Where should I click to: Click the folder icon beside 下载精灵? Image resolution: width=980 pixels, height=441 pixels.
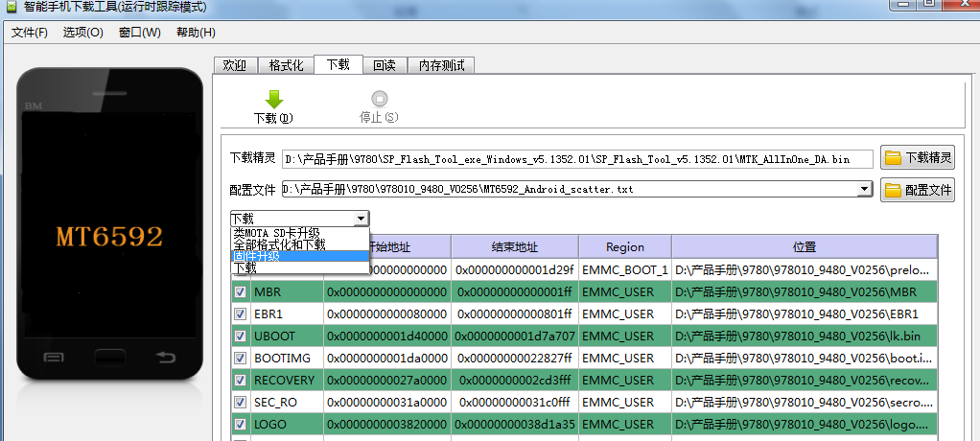[893, 158]
